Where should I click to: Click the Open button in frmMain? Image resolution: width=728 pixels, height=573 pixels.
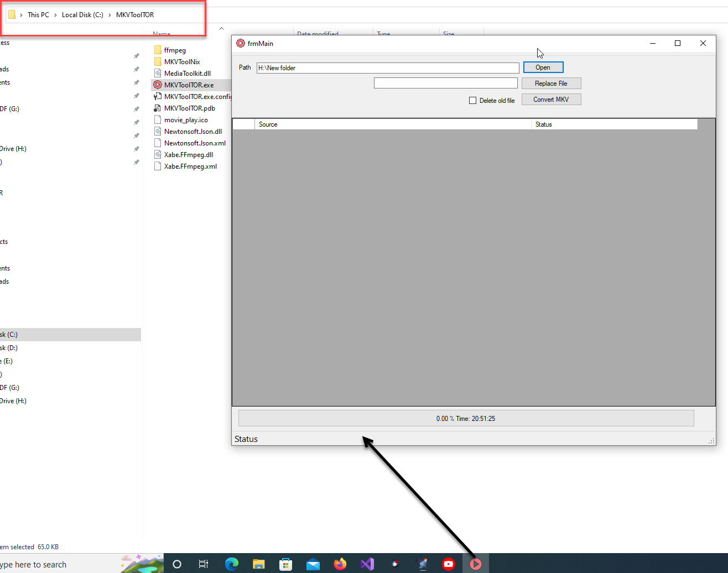tap(543, 67)
